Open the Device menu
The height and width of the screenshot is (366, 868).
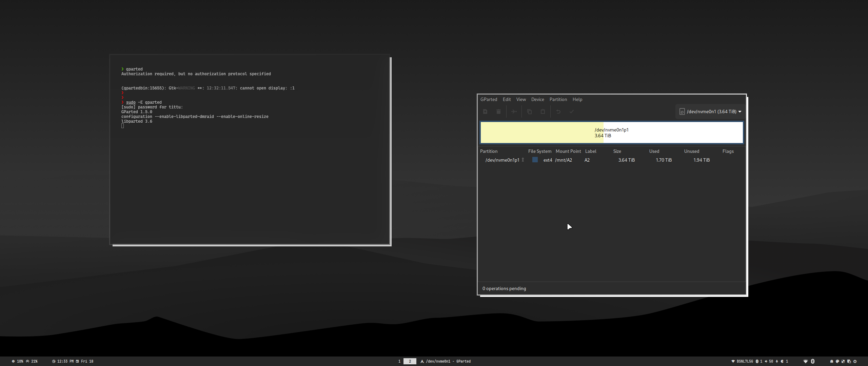pyautogui.click(x=537, y=99)
